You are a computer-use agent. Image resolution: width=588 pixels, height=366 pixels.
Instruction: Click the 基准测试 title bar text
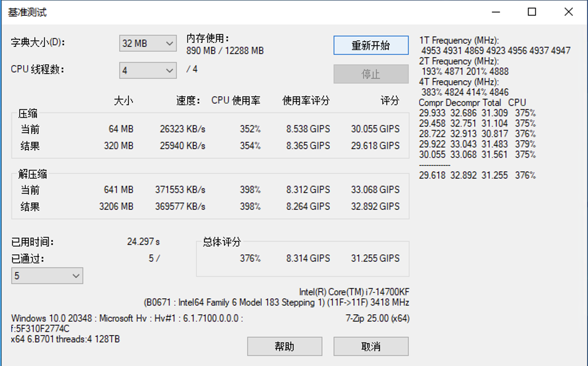click(27, 12)
